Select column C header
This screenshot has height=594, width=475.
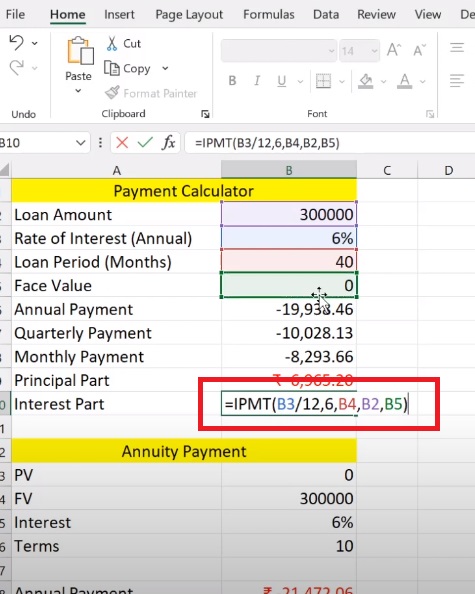pos(387,170)
